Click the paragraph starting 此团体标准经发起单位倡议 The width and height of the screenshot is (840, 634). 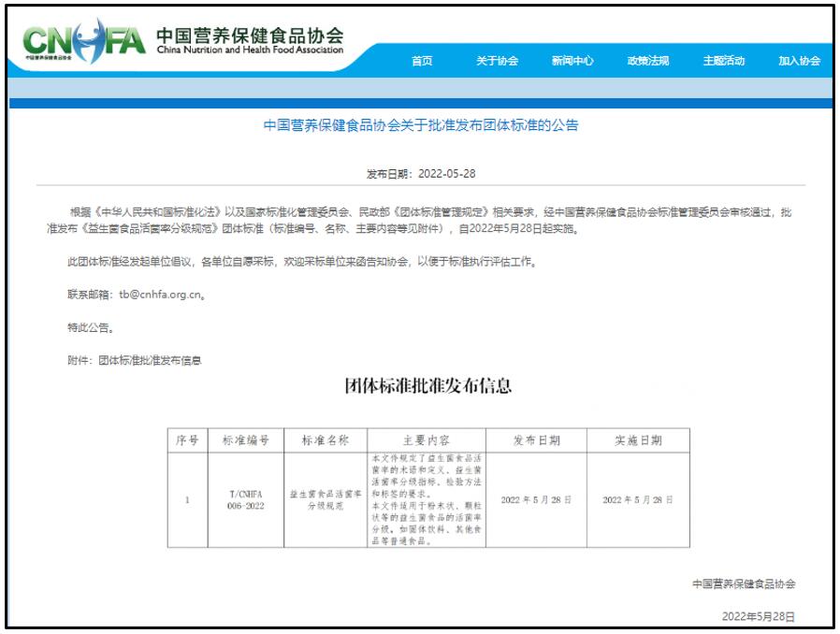pyautogui.click(x=302, y=261)
